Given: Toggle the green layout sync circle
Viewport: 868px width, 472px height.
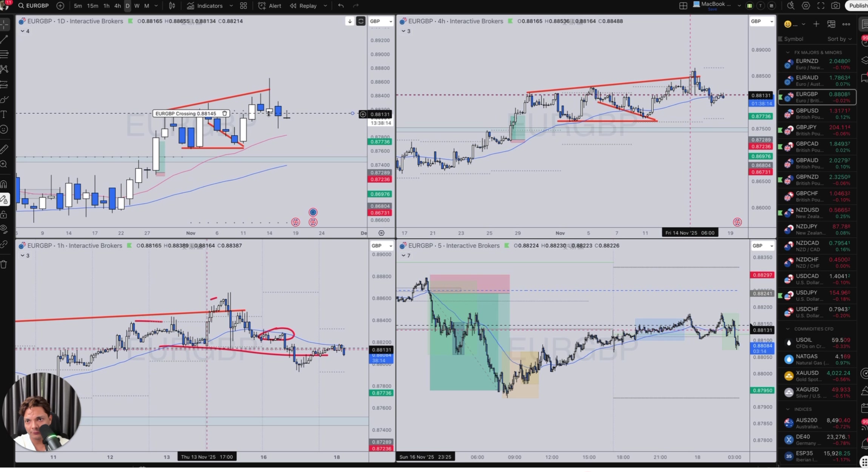Looking at the screenshot, I should point(749,6).
